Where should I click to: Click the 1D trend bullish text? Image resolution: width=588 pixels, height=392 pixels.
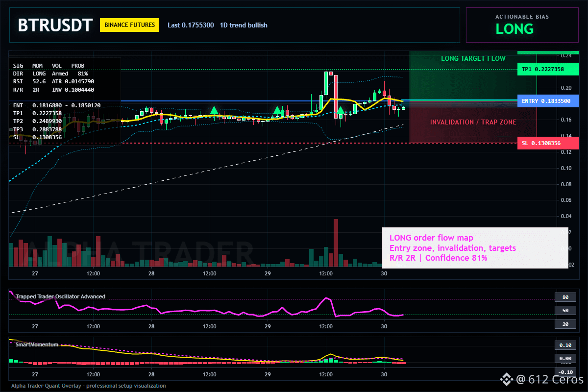[x=244, y=25]
